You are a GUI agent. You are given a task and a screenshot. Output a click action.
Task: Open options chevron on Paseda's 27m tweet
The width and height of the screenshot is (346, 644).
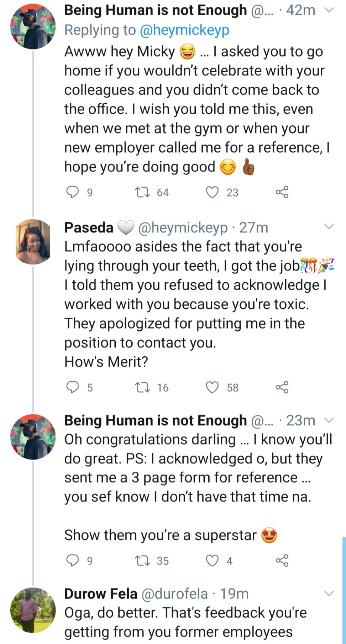[330, 227]
